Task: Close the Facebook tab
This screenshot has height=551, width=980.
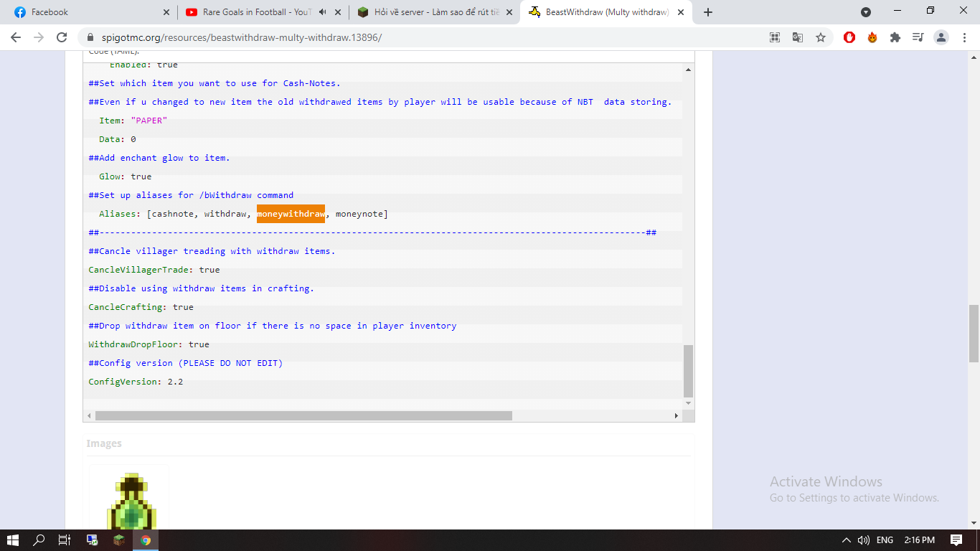Action: click(x=166, y=12)
